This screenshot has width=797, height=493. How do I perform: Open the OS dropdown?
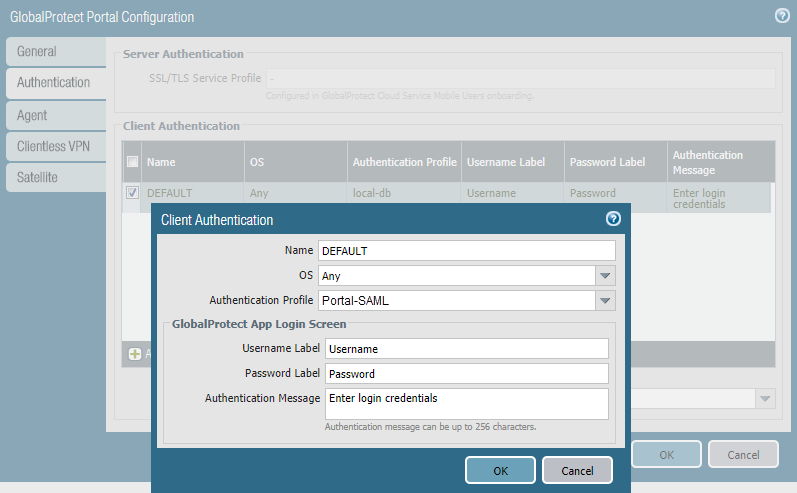click(605, 276)
